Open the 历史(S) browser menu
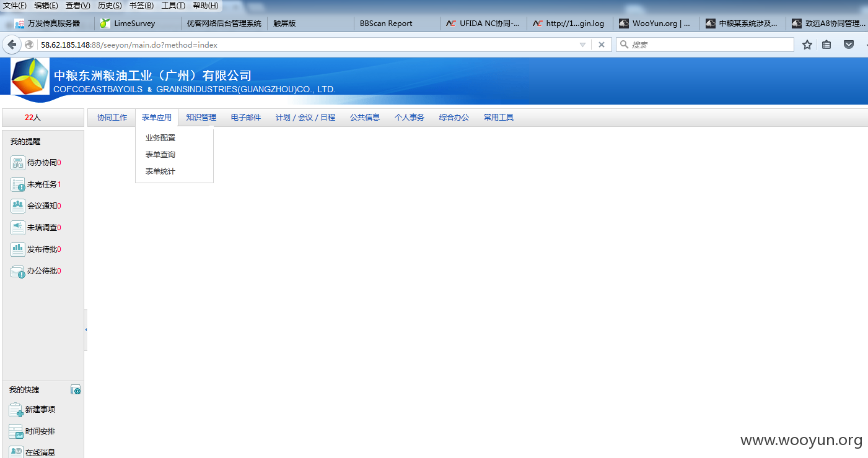 click(110, 6)
